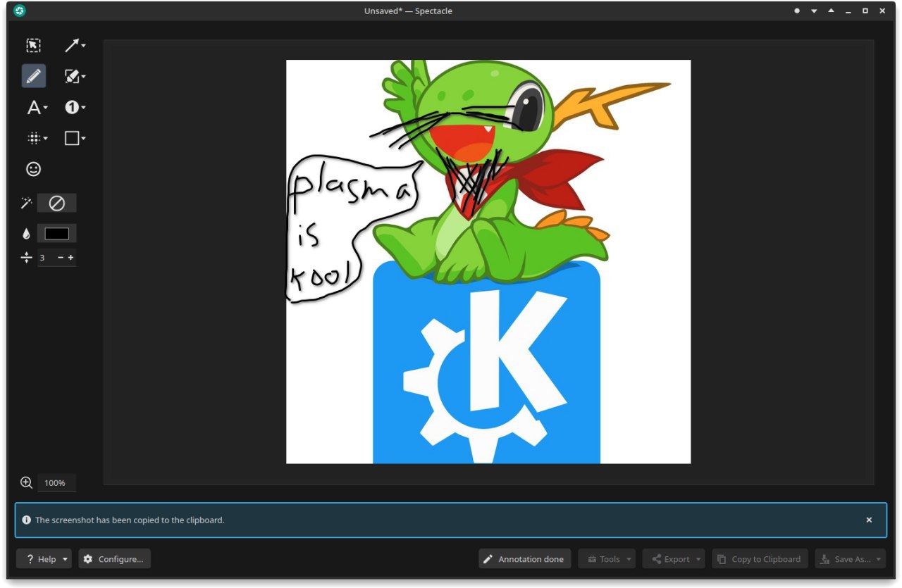Decrease stroke width with minus button

click(61, 258)
